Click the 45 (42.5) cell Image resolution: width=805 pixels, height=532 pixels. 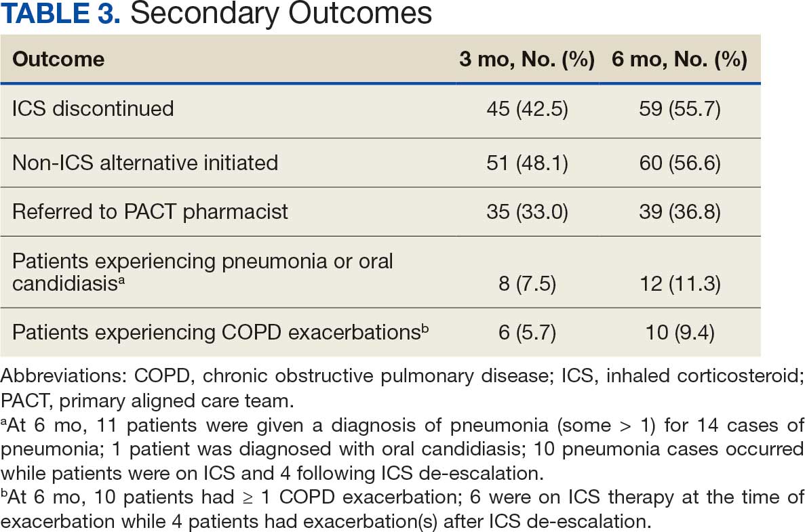point(527,108)
